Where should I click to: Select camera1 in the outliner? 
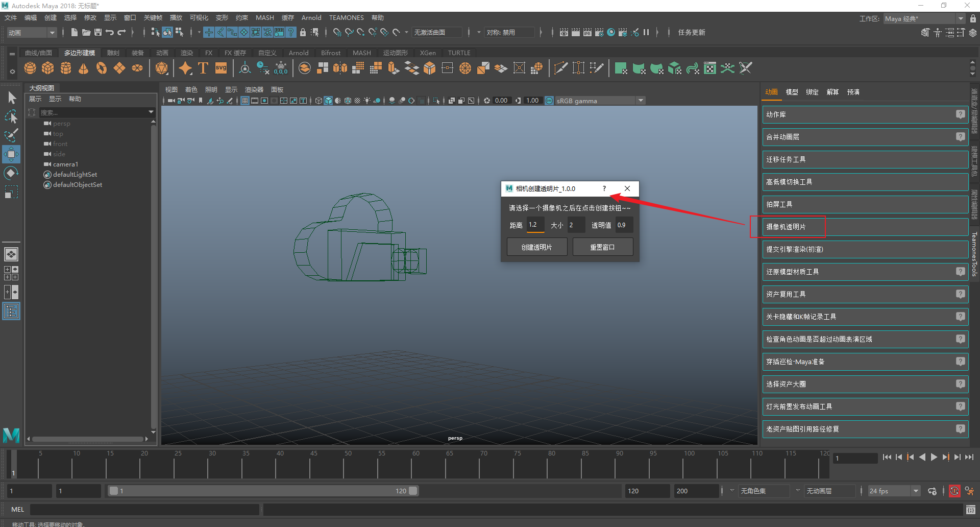point(65,164)
